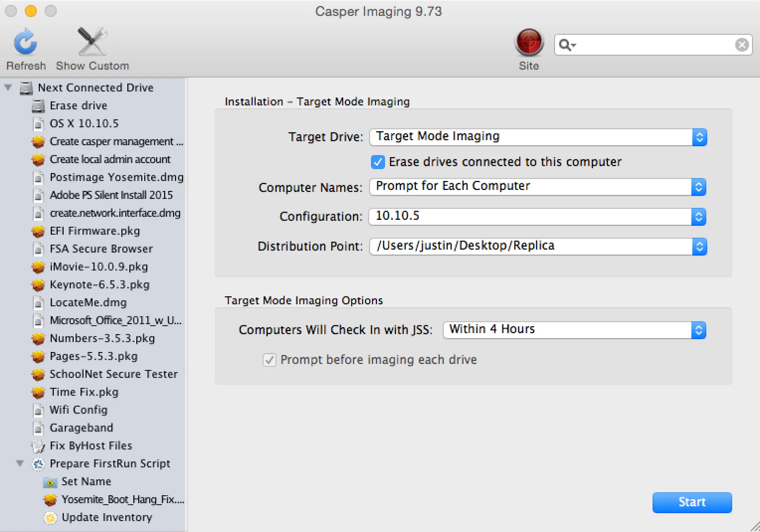Screen dimensions: 760x532
Task: Open the Configuration dropdown
Action: pyautogui.click(x=538, y=216)
